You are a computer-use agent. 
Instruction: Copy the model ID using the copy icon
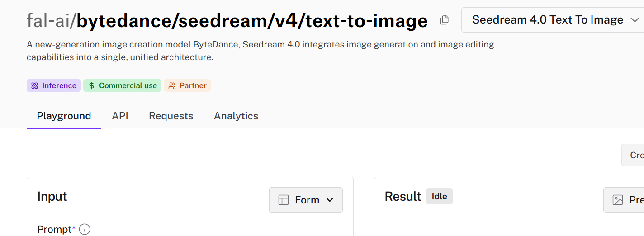click(x=445, y=20)
